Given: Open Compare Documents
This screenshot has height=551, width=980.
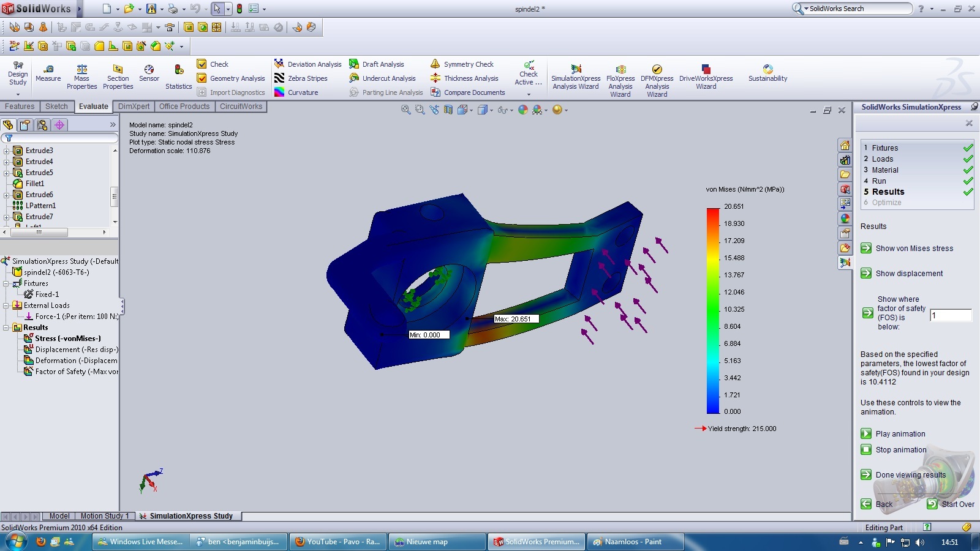Looking at the screenshot, I should pyautogui.click(x=467, y=92).
